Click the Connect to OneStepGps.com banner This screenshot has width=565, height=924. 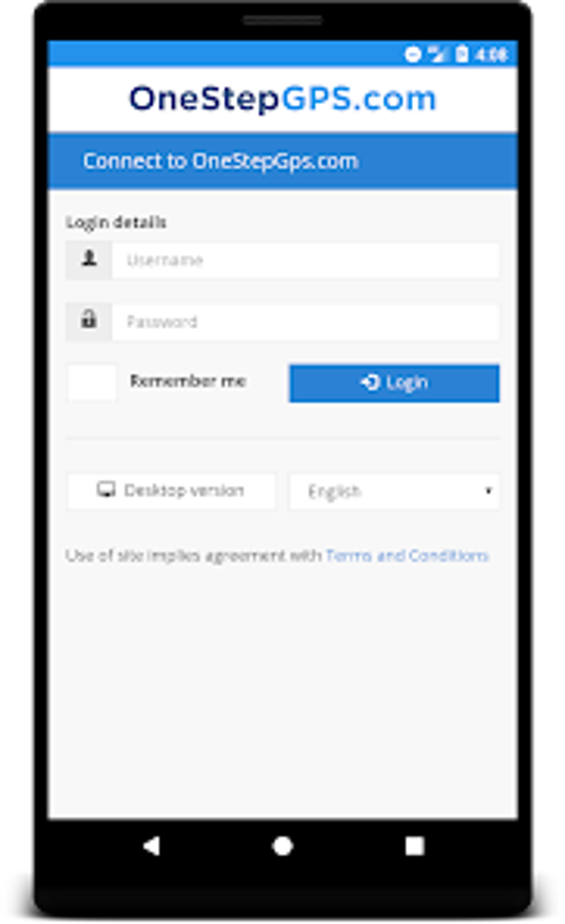point(283,161)
